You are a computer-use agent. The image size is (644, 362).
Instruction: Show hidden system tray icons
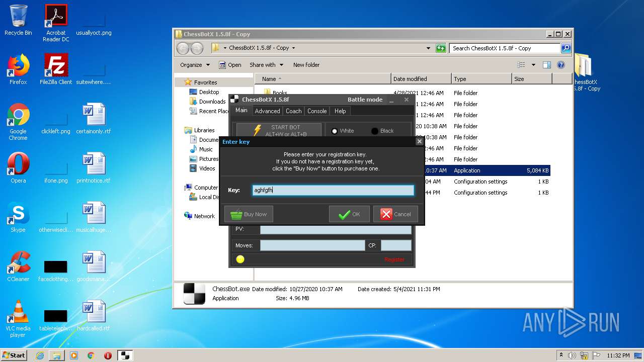[561, 355]
